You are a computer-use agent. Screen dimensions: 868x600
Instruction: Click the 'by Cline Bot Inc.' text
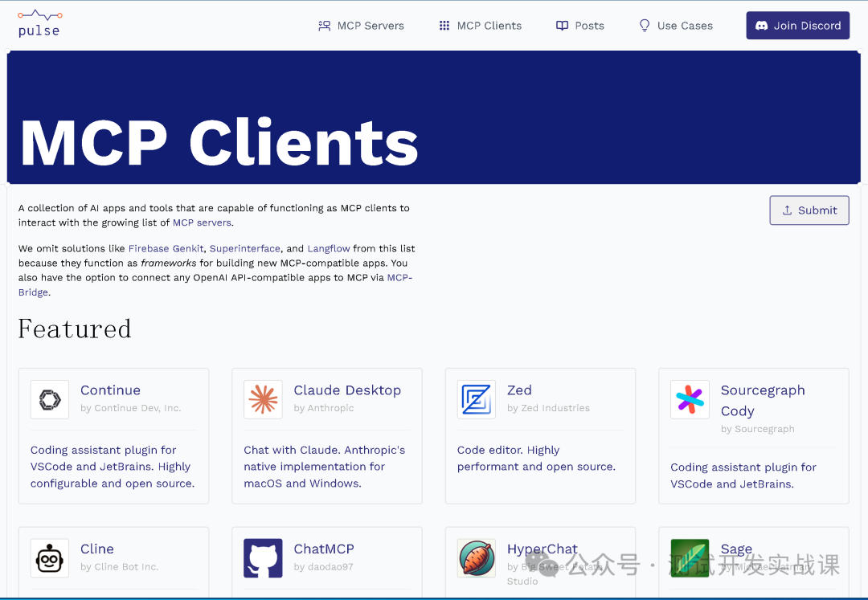click(x=120, y=567)
